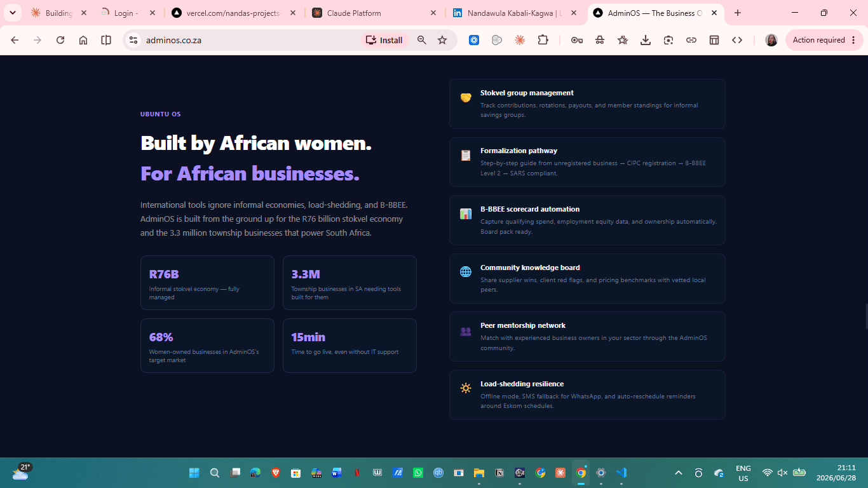
Task: Click the Community knowledge board globe icon
Action: coord(466,272)
